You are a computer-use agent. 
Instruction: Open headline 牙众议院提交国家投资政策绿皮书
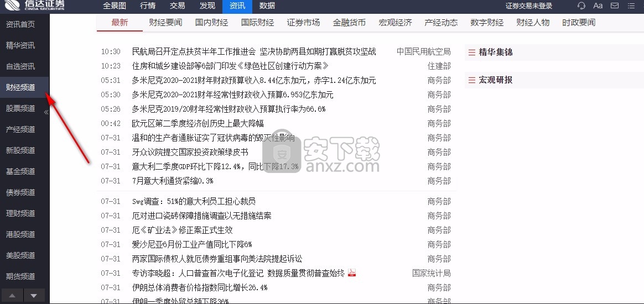click(x=190, y=152)
